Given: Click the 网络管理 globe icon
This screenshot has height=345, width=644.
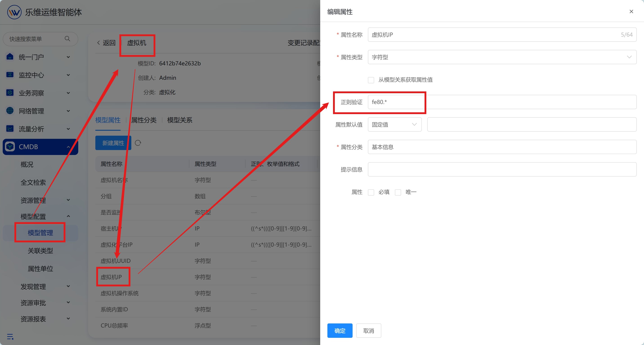Looking at the screenshot, I should tap(10, 111).
